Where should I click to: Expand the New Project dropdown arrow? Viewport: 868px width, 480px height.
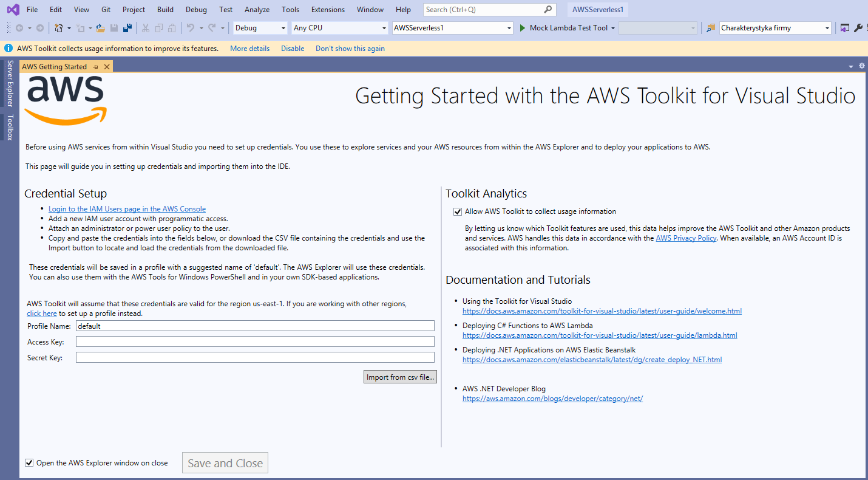pyautogui.click(x=69, y=28)
